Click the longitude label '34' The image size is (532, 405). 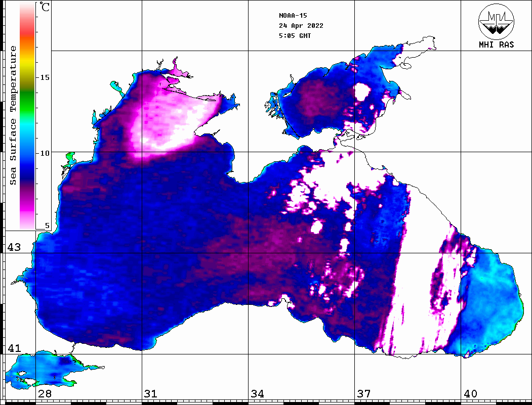click(x=257, y=394)
